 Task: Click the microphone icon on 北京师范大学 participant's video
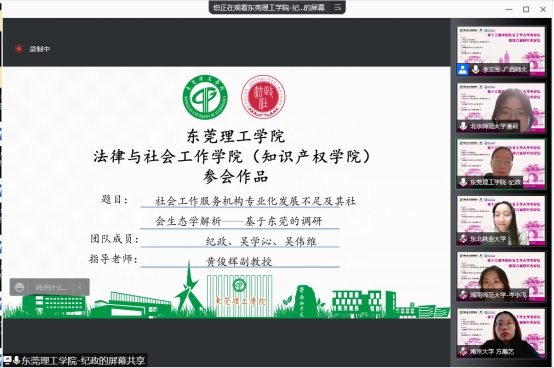pos(463,126)
